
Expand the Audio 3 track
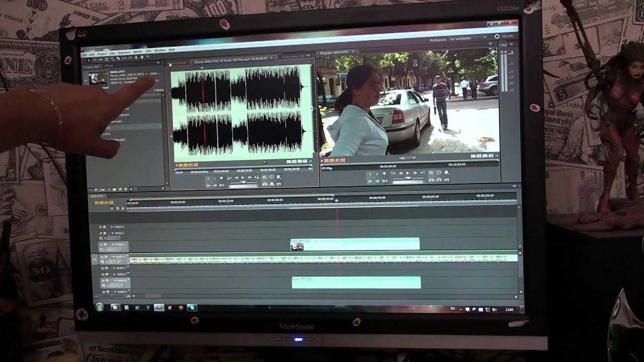click(115, 275)
